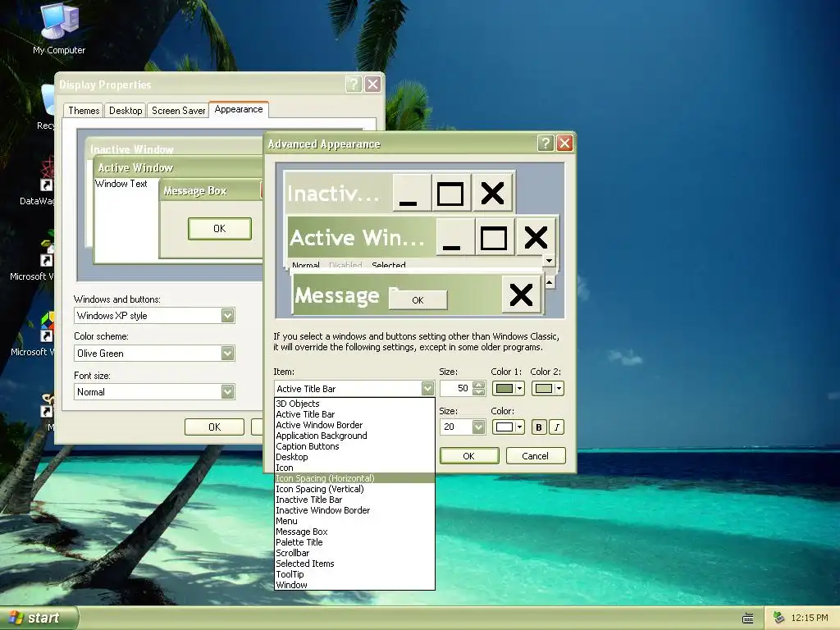Screen dimensions: 840x630
Task: Click Display Properties help question mark
Action: point(353,84)
